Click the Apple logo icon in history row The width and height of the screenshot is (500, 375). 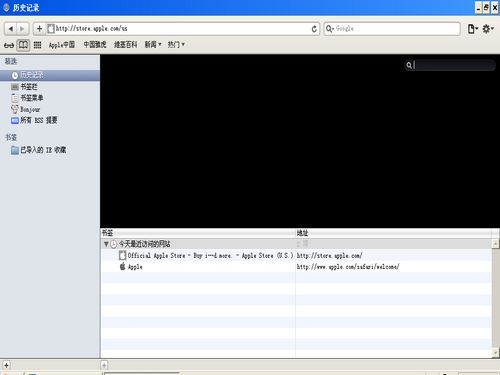pyautogui.click(x=122, y=266)
